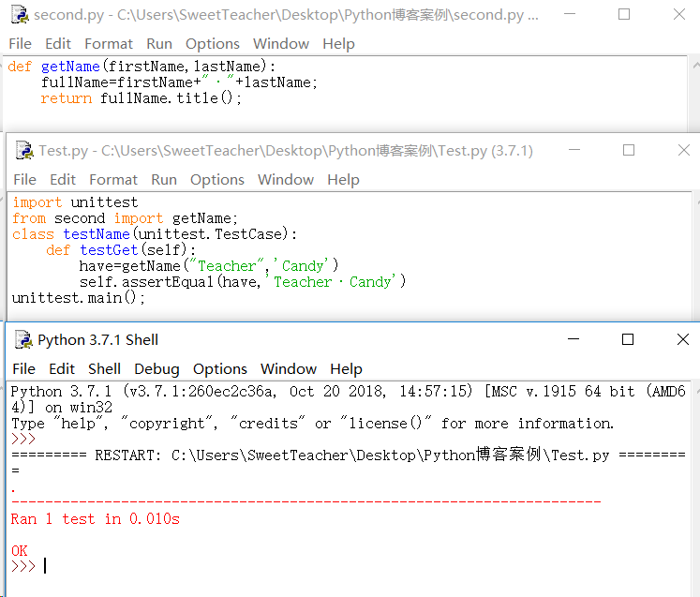
Task: Open Window menu in Test.py window
Action: [286, 180]
